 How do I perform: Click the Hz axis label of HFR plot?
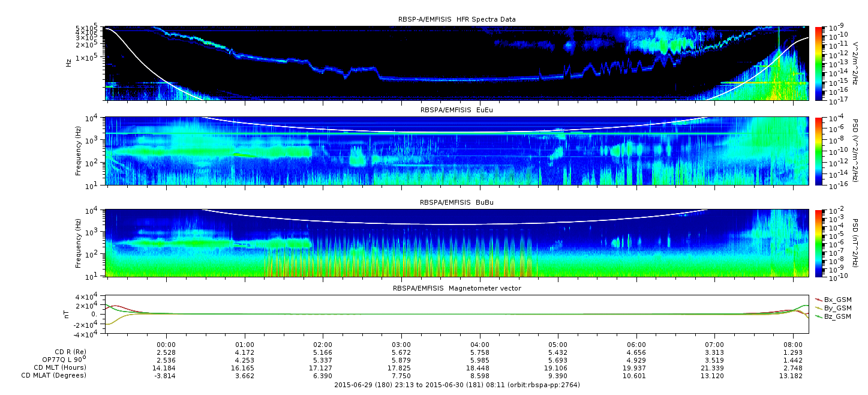(x=70, y=62)
